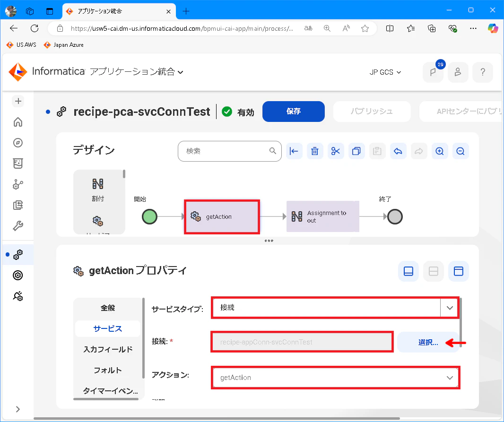Open a new browser tab
Image resolution: width=504 pixels, height=422 pixels.
pyautogui.click(x=186, y=11)
